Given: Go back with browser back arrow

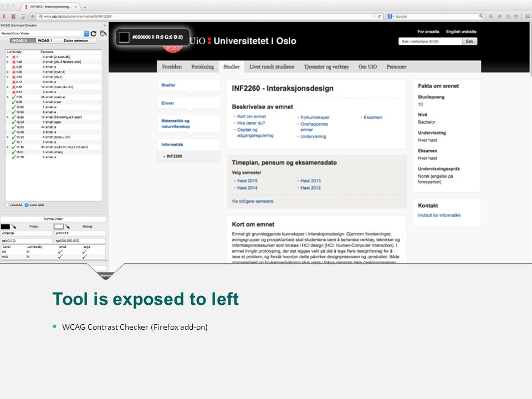Looking at the screenshot, I should (x=33, y=16).
